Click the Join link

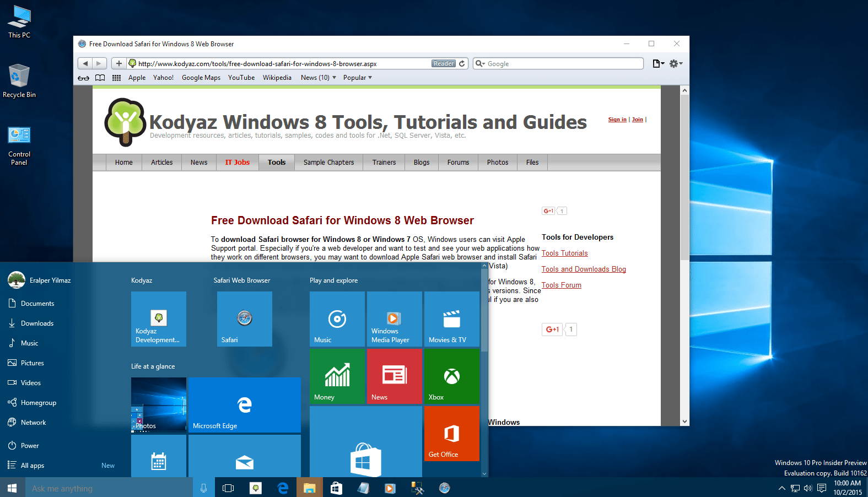point(638,120)
